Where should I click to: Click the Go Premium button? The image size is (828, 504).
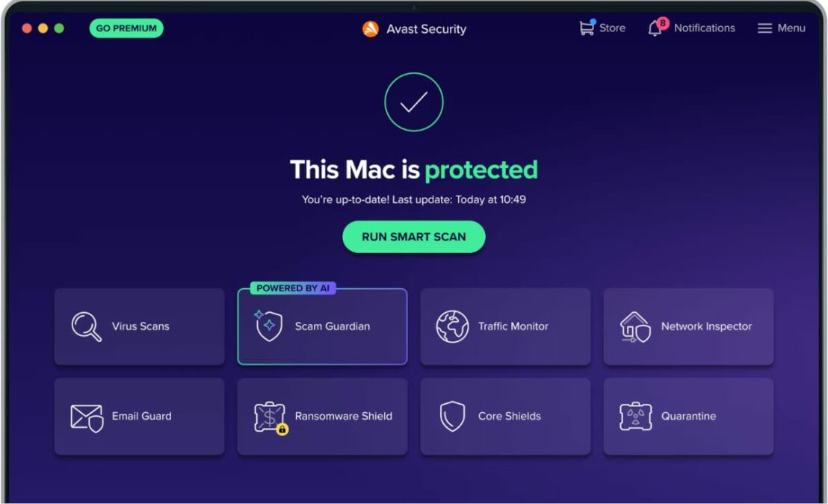tap(126, 28)
